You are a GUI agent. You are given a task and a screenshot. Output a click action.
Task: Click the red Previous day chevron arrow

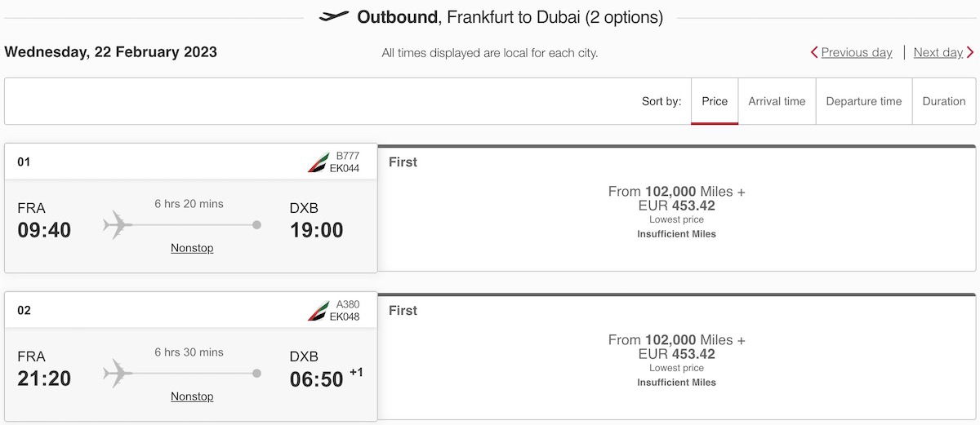click(814, 52)
